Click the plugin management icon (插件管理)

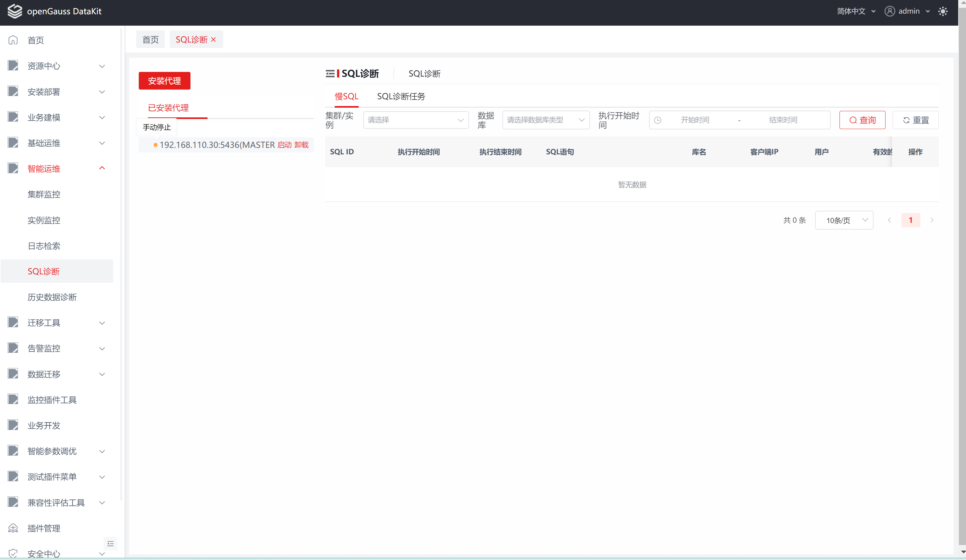pos(13,528)
